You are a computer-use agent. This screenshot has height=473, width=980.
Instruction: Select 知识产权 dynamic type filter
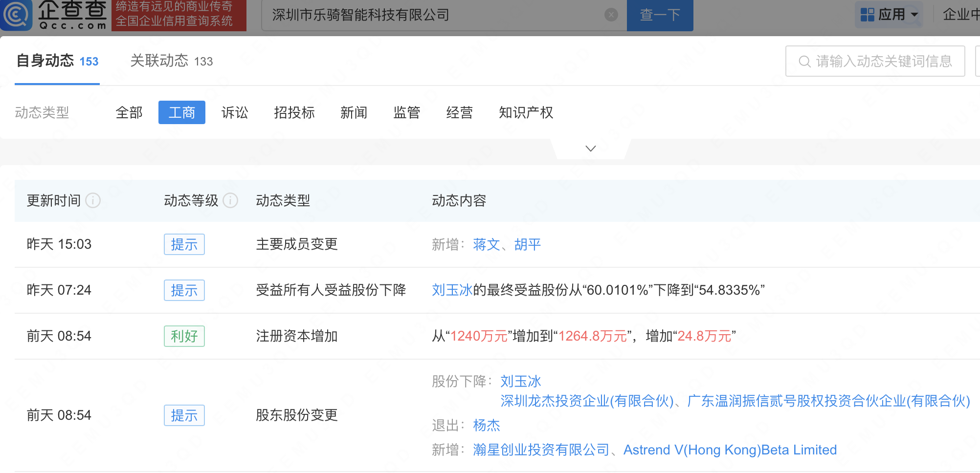pos(526,113)
